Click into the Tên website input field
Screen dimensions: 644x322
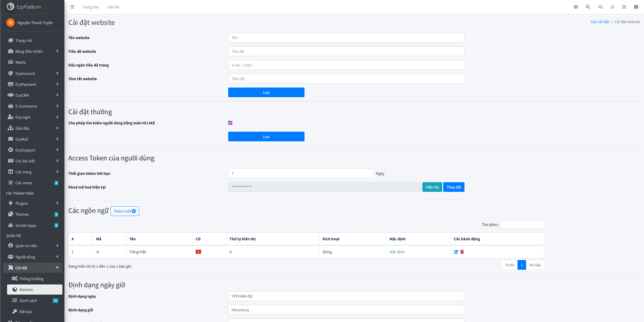click(346, 38)
